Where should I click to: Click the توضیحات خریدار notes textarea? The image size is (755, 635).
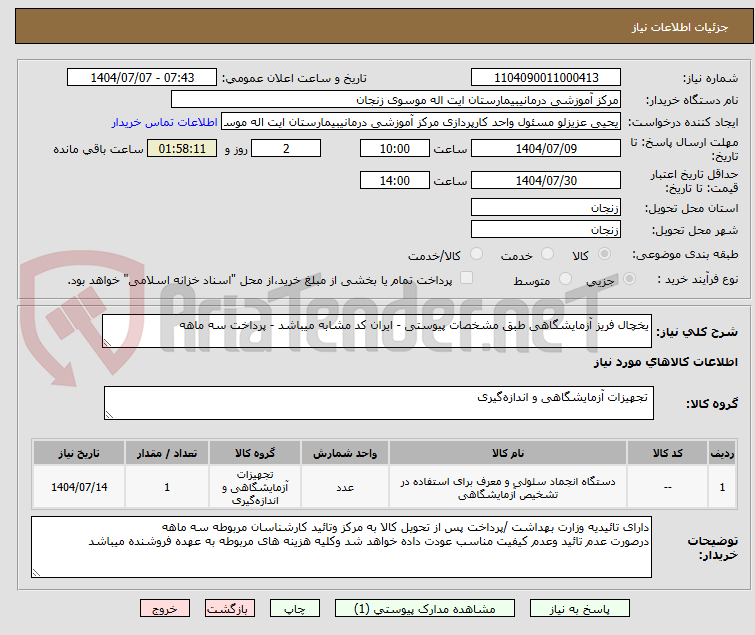pyautogui.click(x=341, y=547)
